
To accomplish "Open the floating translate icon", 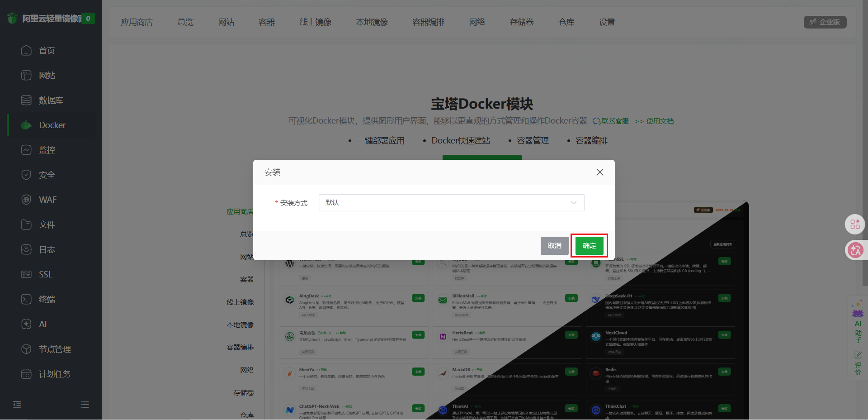I will click(x=855, y=250).
